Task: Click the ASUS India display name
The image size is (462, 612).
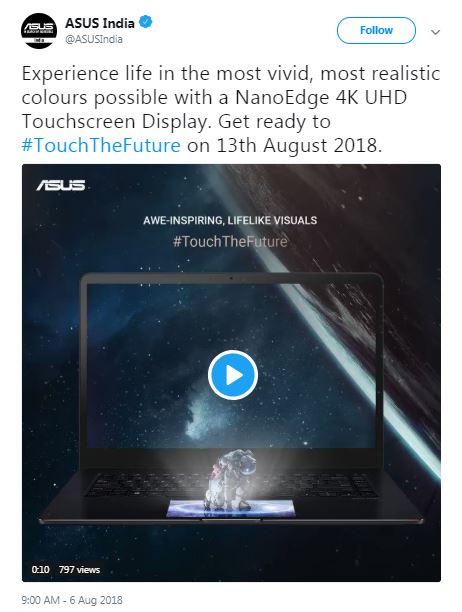Action: pos(100,23)
